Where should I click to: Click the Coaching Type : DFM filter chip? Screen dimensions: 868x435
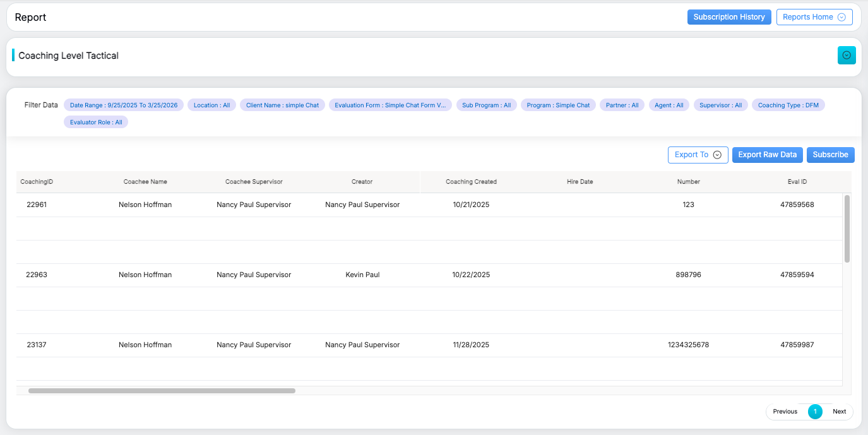pos(788,105)
